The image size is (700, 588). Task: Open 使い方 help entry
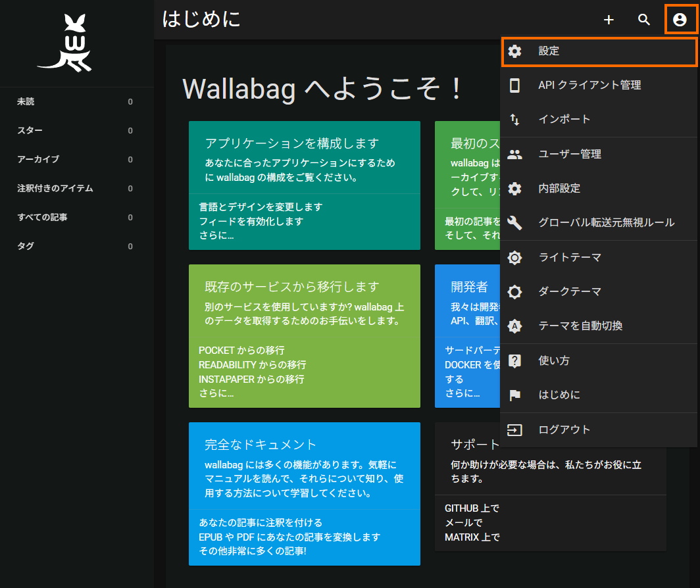pyautogui.click(x=599, y=360)
